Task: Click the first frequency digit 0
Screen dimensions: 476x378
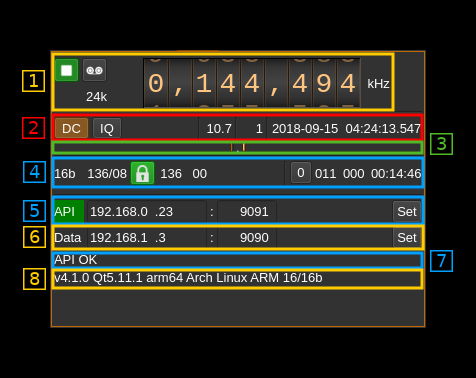Action: [156, 83]
